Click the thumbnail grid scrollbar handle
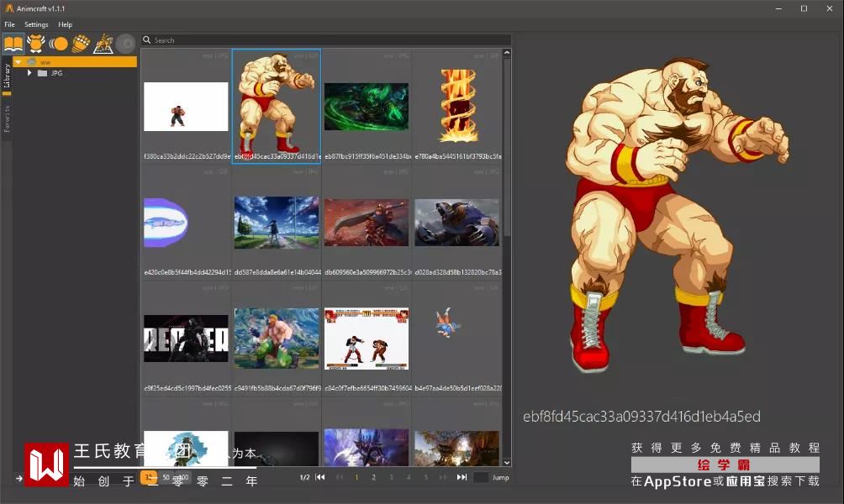Viewport: 844px width, 504px height. pyautogui.click(x=507, y=146)
